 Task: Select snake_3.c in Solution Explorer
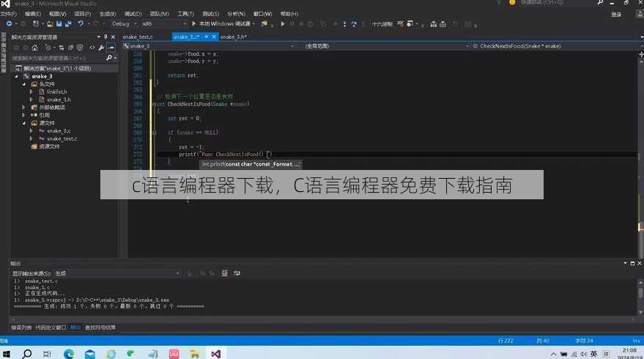pos(59,131)
